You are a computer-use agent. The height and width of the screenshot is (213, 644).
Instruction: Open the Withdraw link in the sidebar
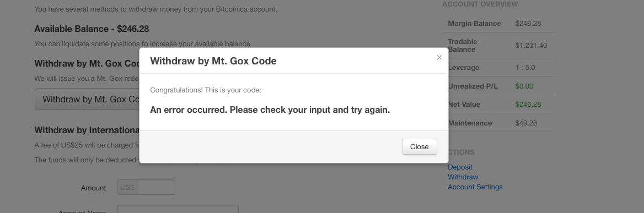[x=463, y=177]
